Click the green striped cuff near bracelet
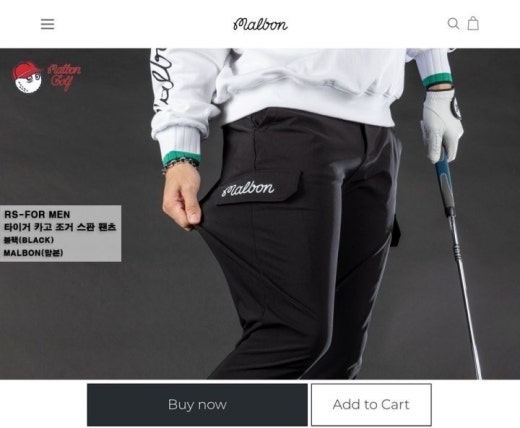The height and width of the screenshot is (428, 520). tap(181, 157)
